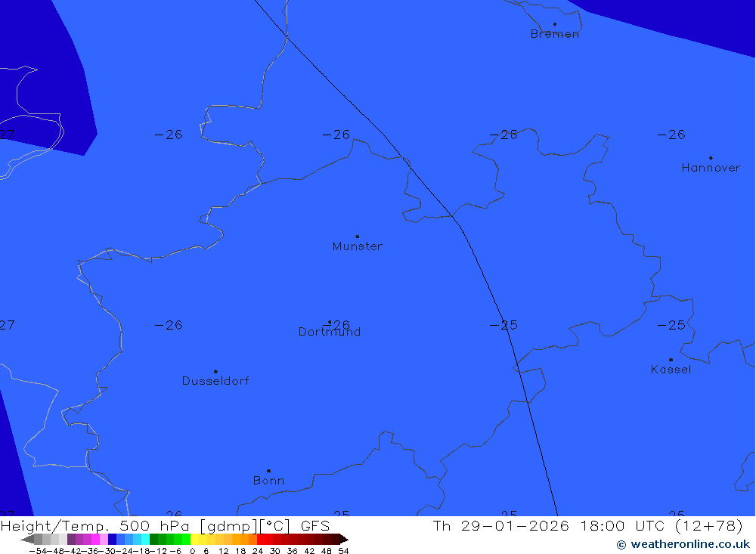The width and height of the screenshot is (756, 554).
Task: Click the [gdmp][°C] units text
Action: tap(245, 526)
